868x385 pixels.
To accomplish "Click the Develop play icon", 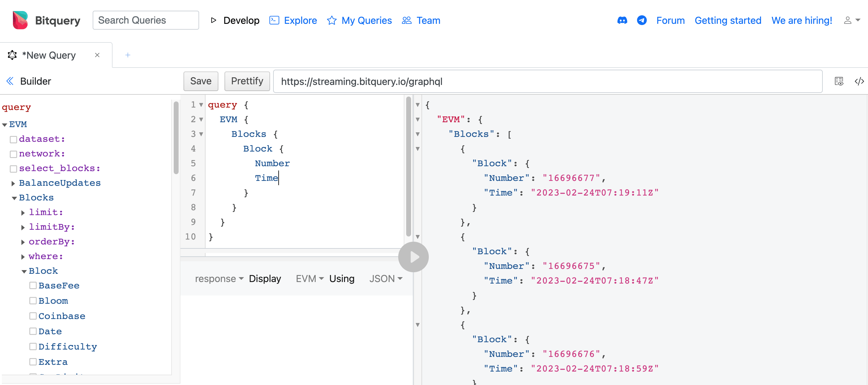I will pos(213,20).
